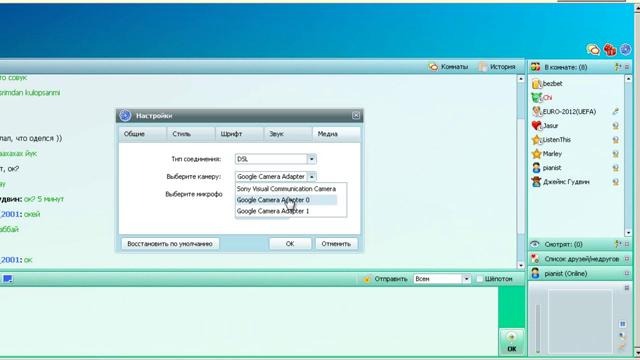Switch to the Стиль tab
The height and width of the screenshot is (360, 640).
191,134
